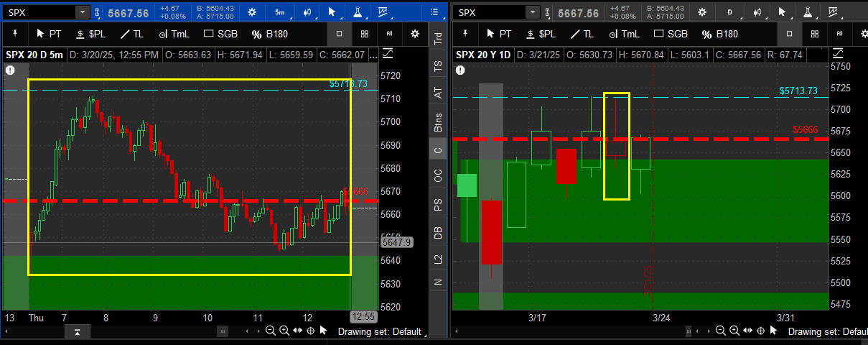Zoom in left chart with magnifier plus

coord(284,331)
